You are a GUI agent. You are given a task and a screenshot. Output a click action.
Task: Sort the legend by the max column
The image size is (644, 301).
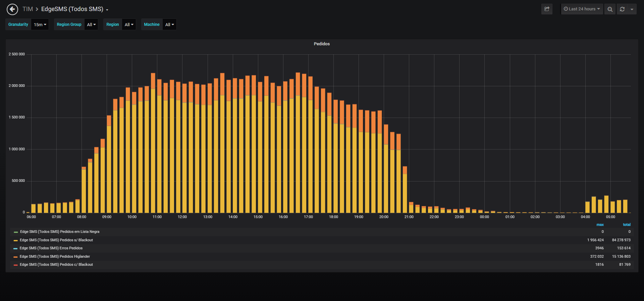600,224
